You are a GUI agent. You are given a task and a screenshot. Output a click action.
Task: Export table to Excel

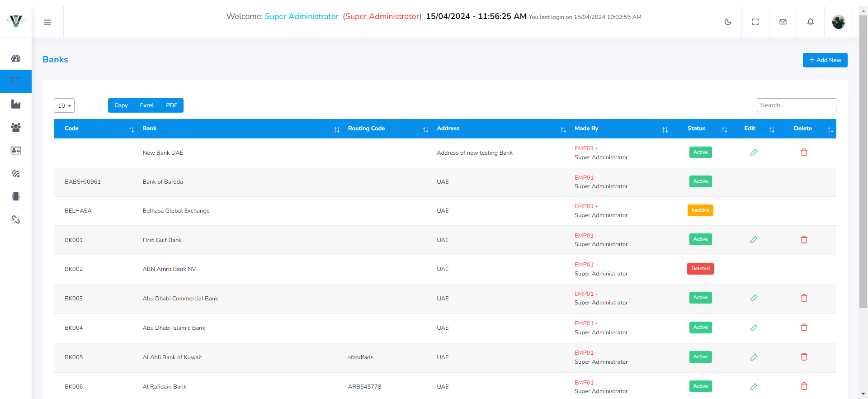click(x=147, y=105)
